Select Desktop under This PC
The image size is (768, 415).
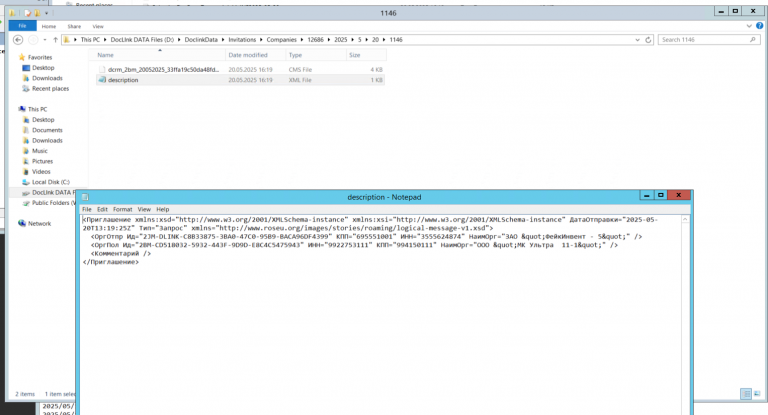(43, 120)
